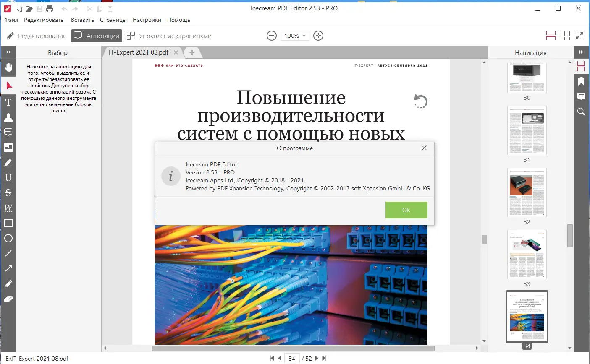Click the Open file folder icon
The width and height of the screenshot is (590, 364).
point(29,9)
